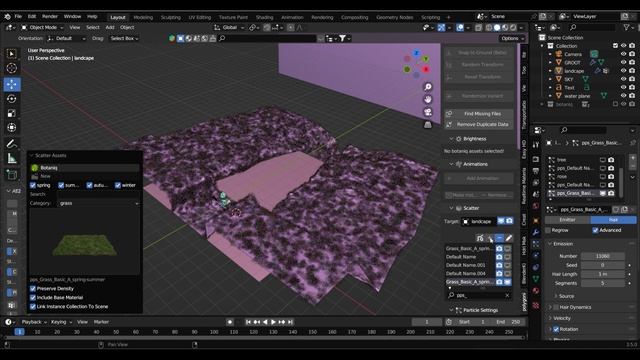Viewport: 640px width, 360px height.
Task: Uncheck Preserve Density
Action: 33,289
